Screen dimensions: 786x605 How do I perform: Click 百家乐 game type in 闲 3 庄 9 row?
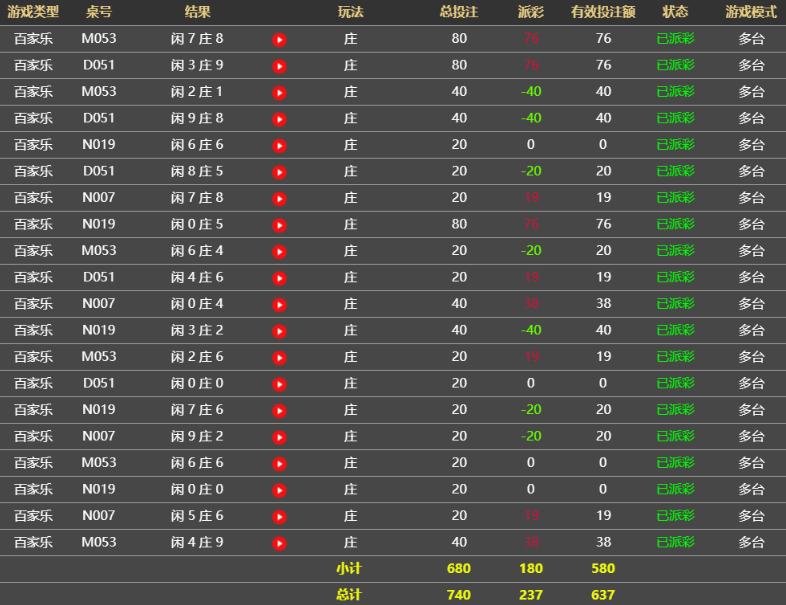click(x=33, y=65)
